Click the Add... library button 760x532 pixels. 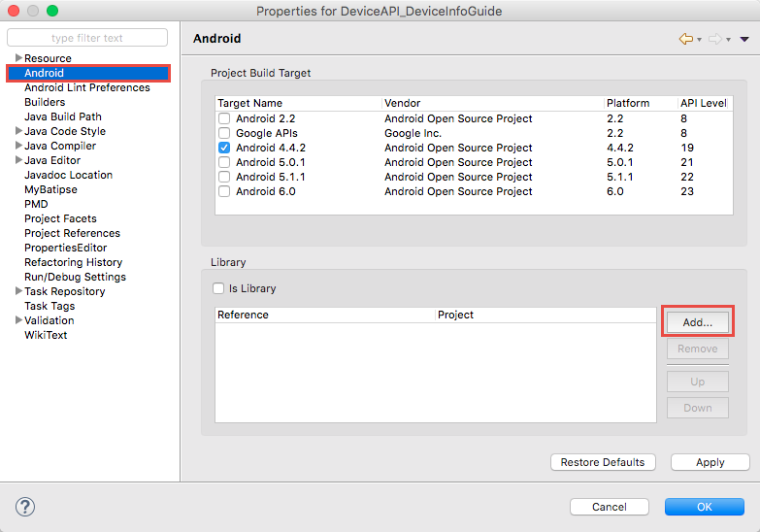coord(697,321)
